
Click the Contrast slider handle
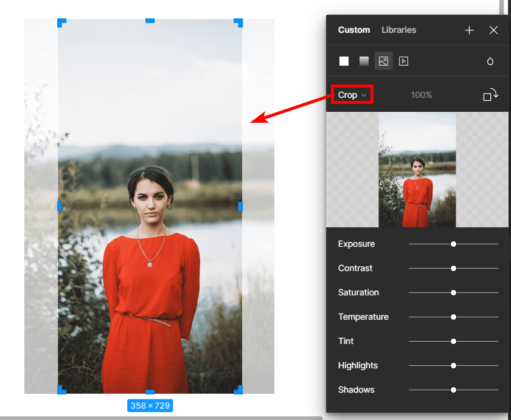click(x=453, y=268)
